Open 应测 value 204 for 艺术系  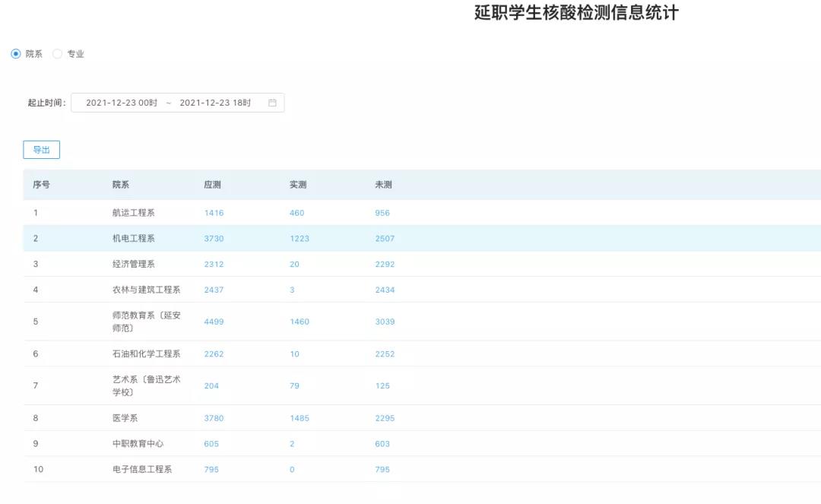tap(211, 385)
